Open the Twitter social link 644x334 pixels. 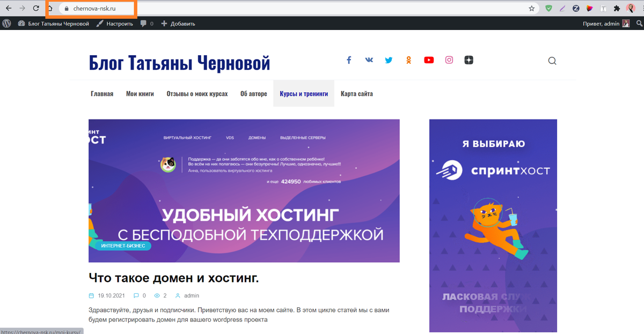pos(389,61)
